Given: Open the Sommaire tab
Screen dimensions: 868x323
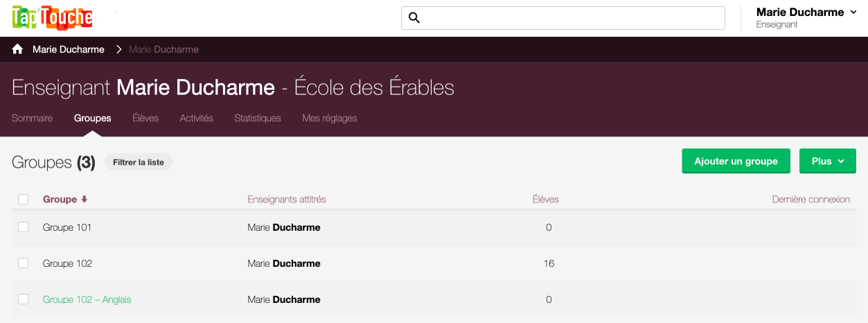Looking at the screenshot, I should (33, 119).
